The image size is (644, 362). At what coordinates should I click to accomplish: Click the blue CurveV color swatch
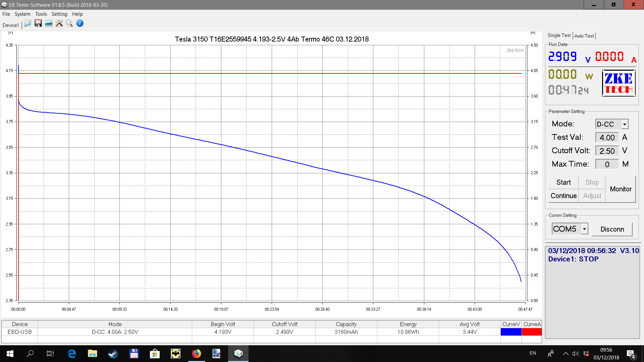pyautogui.click(x=511, y=332)
